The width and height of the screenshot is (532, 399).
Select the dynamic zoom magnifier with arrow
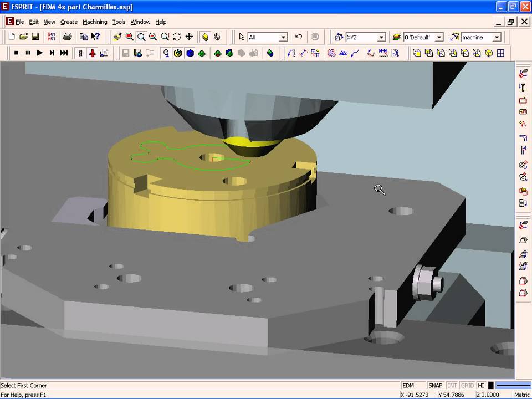coord(165,37)
